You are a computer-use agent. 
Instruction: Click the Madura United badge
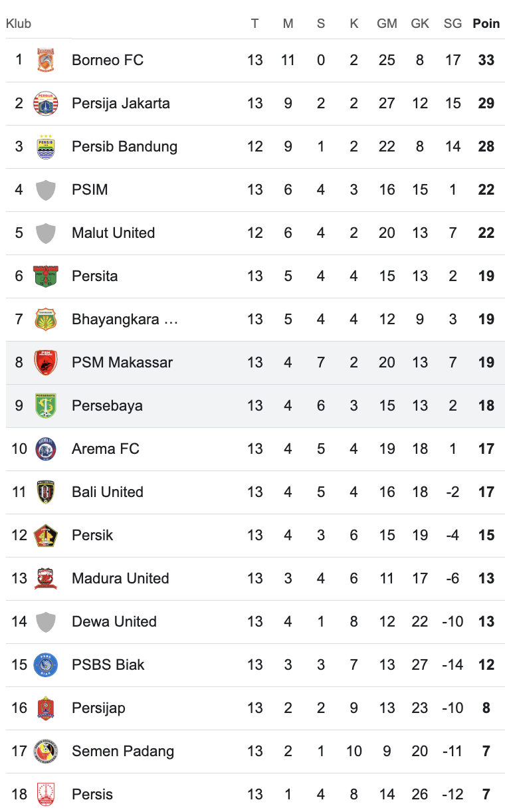(46, 578)
